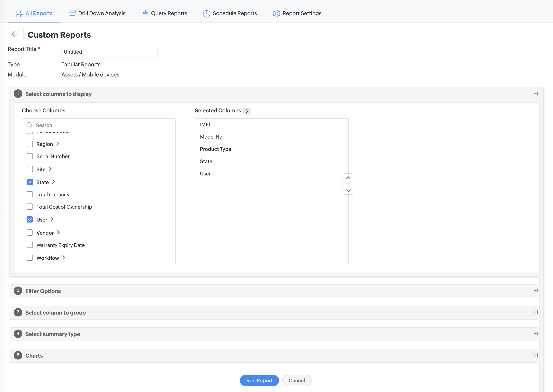The width and height of the screenshot is (553, 392).
Task: Click the Schedule Reports clock icon
Action: [x=206, y=13]
